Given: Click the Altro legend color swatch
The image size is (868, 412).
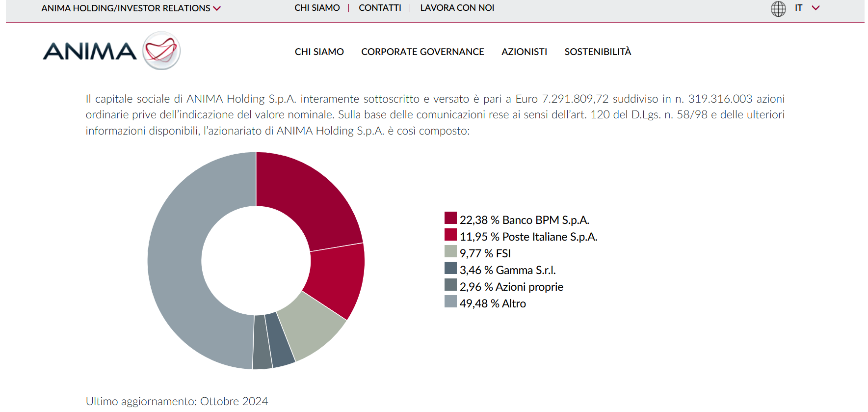Looking at the screenshot, I should pyautogui.click(x=450, y=302).
